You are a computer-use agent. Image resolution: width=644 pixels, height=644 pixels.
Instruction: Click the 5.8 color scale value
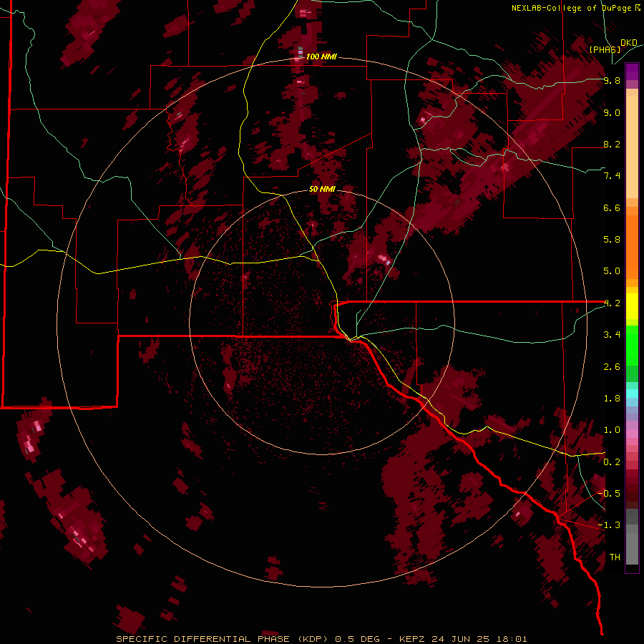(612, 240)
